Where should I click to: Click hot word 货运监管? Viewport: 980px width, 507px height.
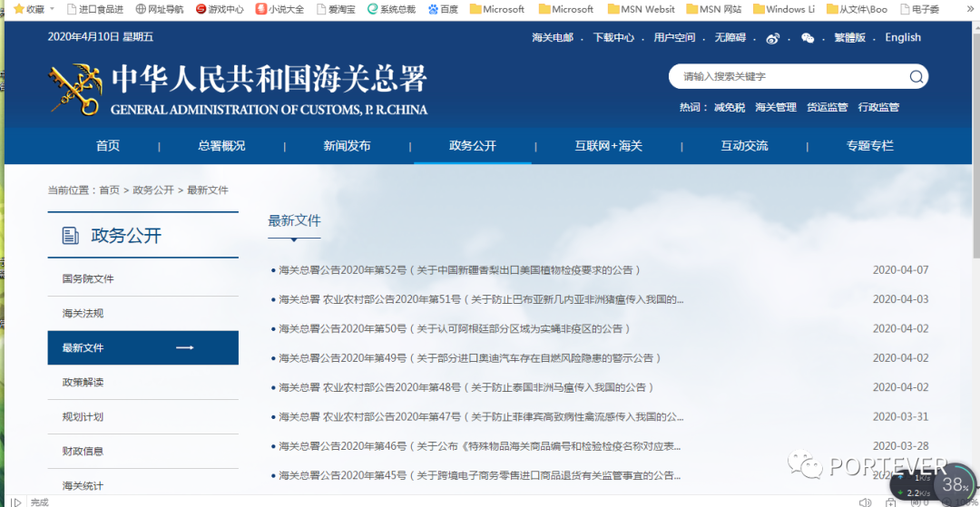pyautogui.click(x=827, y=107)
